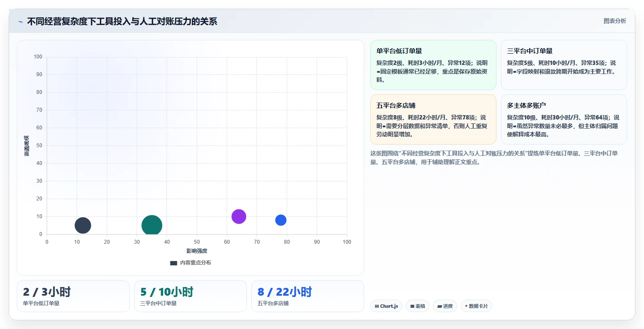Click the dark legend color swatch
644x329 pixels.
pos(173,263)
